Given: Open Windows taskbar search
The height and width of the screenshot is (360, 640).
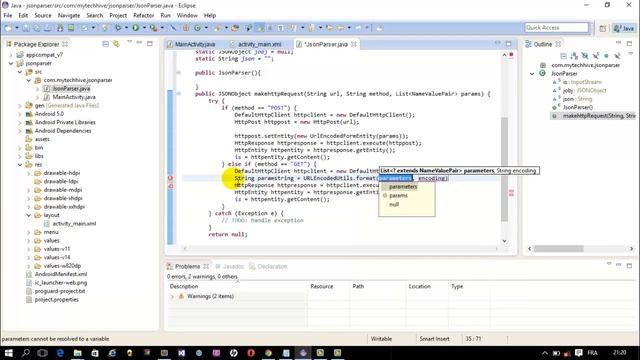Looking at the screenshot, I should (26, 353).
